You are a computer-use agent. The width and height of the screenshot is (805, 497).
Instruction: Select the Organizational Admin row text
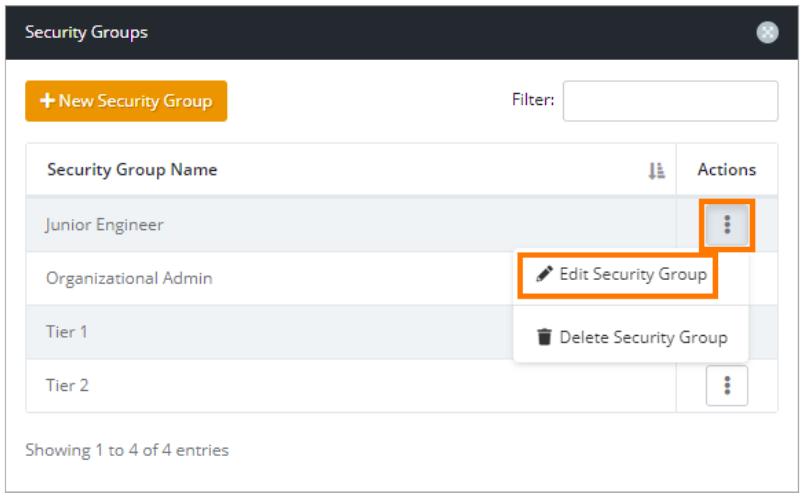click(x=129, y=278)
